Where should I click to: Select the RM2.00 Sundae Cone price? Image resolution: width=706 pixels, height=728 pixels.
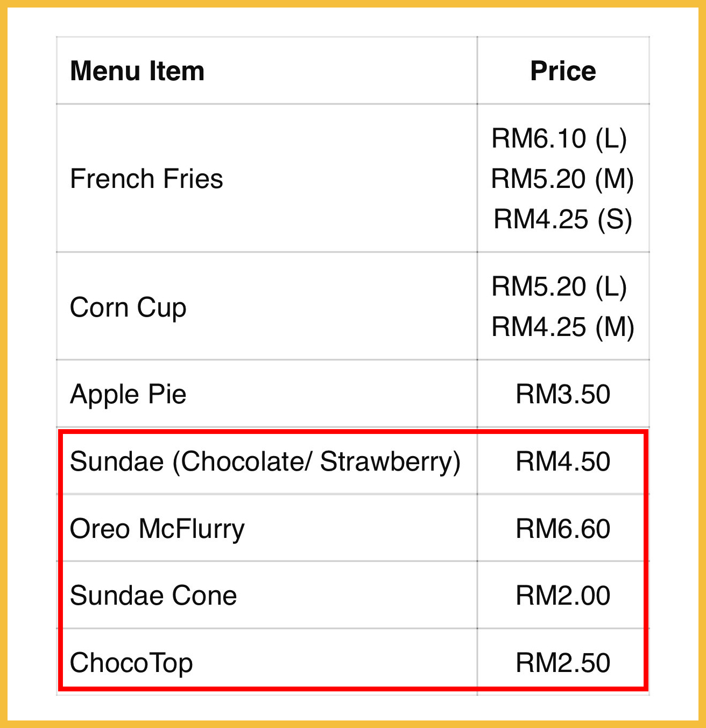(563, 596)
